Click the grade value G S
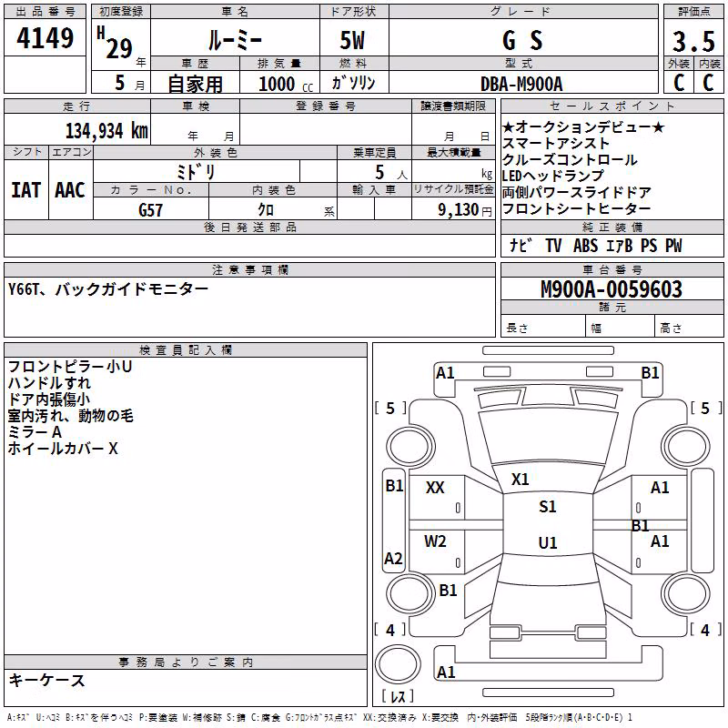 pos(522,40)
